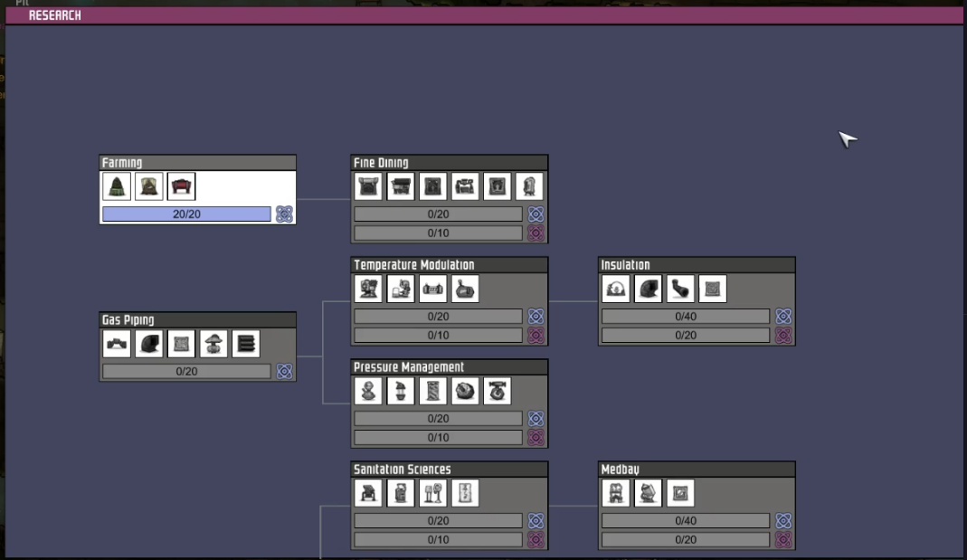Screen dimensions: 967x560
Task: Select the fifth building icon in Fine Dining
Action: [x=497, y=186]
